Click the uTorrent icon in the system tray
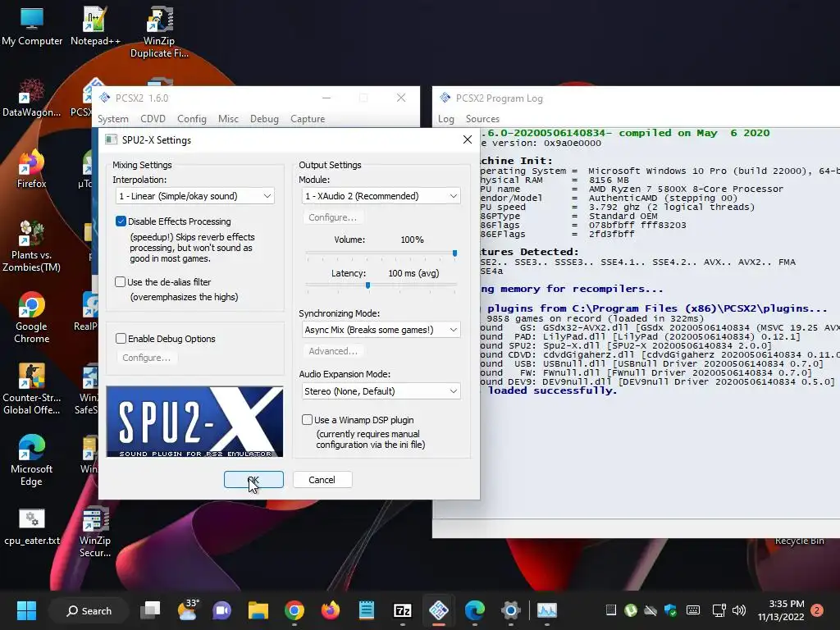Screen dimensions: 840x630 point(631,610)
